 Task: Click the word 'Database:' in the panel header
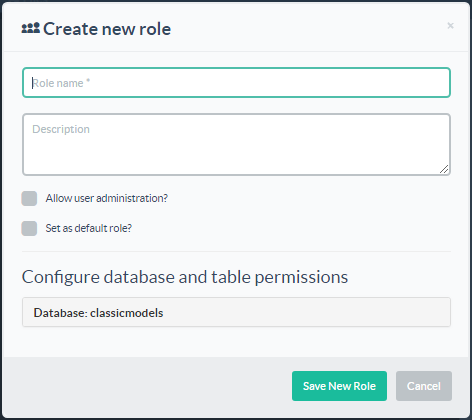point(60,313)
